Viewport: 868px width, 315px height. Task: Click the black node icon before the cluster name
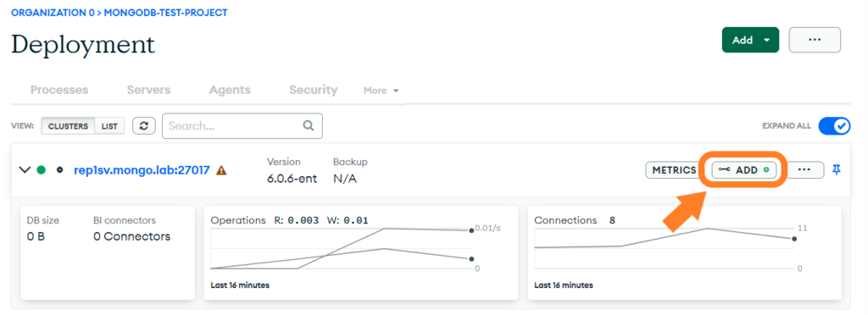click(x=60, y=170)
